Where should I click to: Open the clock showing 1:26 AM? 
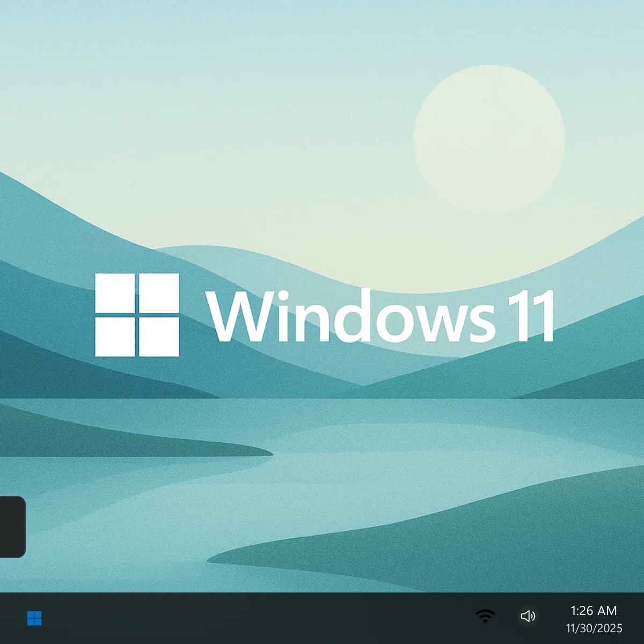[x=594, y=611]
